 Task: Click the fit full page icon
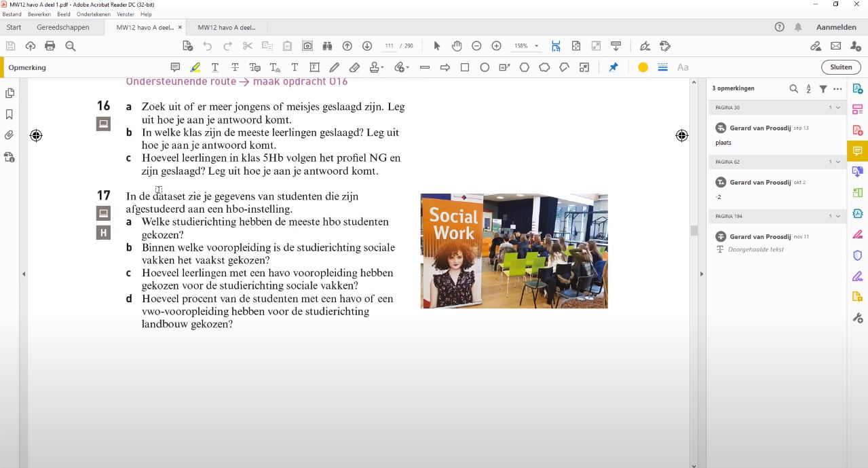575,46
